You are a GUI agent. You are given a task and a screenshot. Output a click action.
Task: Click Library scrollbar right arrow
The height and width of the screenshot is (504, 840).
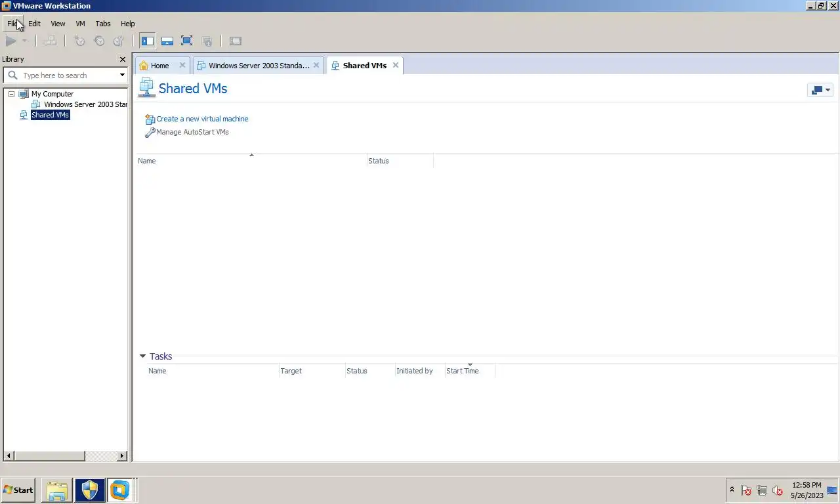pos(122,455)
